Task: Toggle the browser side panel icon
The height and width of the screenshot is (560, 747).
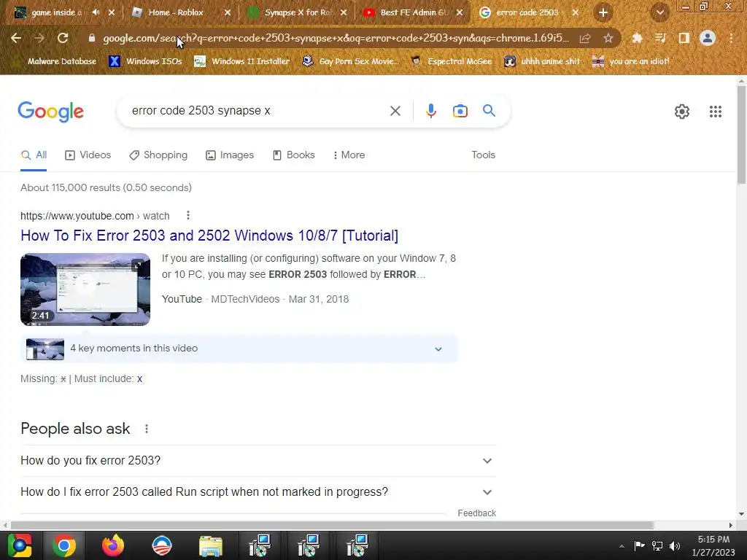Action: pyautogui.click(x=684, y=38)
